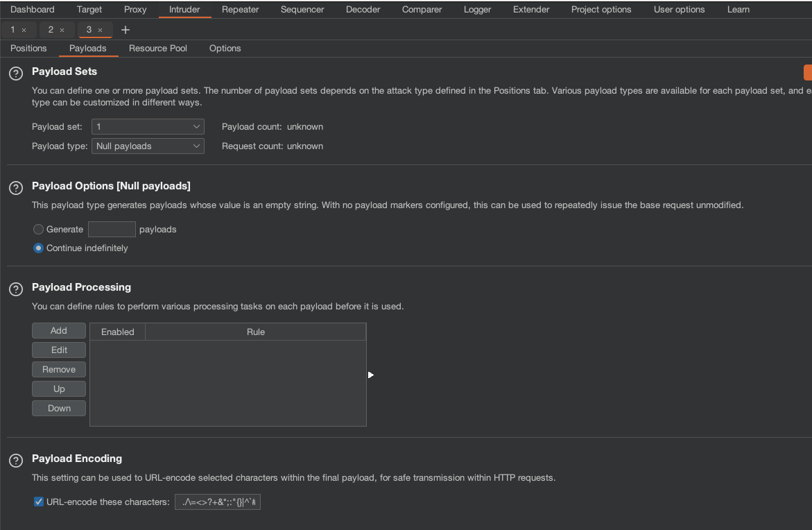The height and width of the screenshot is (530, 812).
Task: Uncheck URL-encode these characters checkbox
Action: [39, 502]
